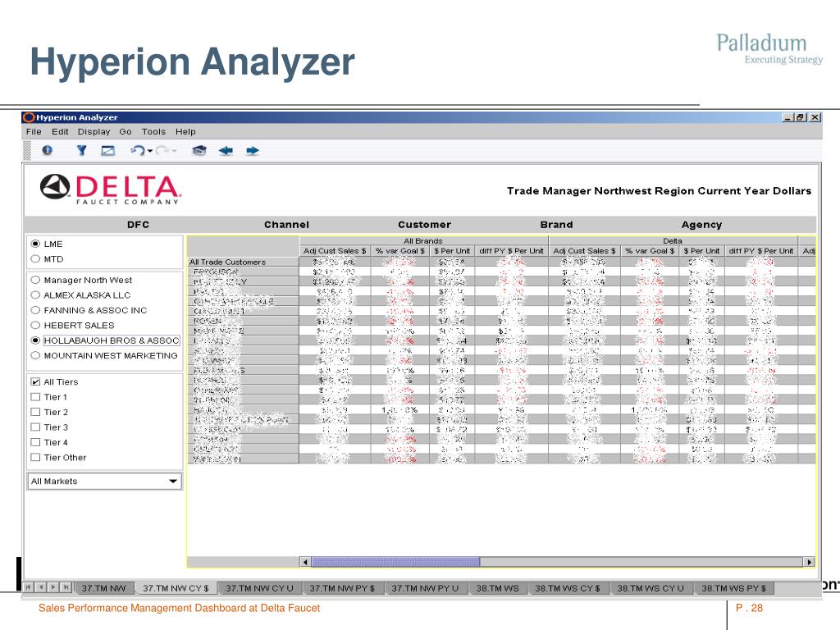Screen dimensions: 840x630
Task: Minimize the Hyperion Analyzer window
Action: [787, 117]
